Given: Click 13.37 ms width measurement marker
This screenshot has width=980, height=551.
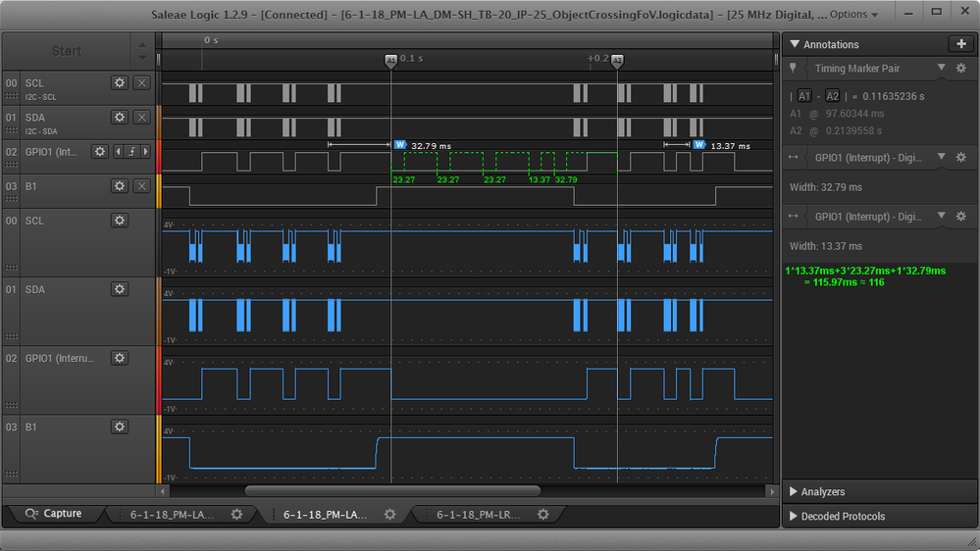Looking at the screenshot, I should pyautogui.click(x=699, y=145).
